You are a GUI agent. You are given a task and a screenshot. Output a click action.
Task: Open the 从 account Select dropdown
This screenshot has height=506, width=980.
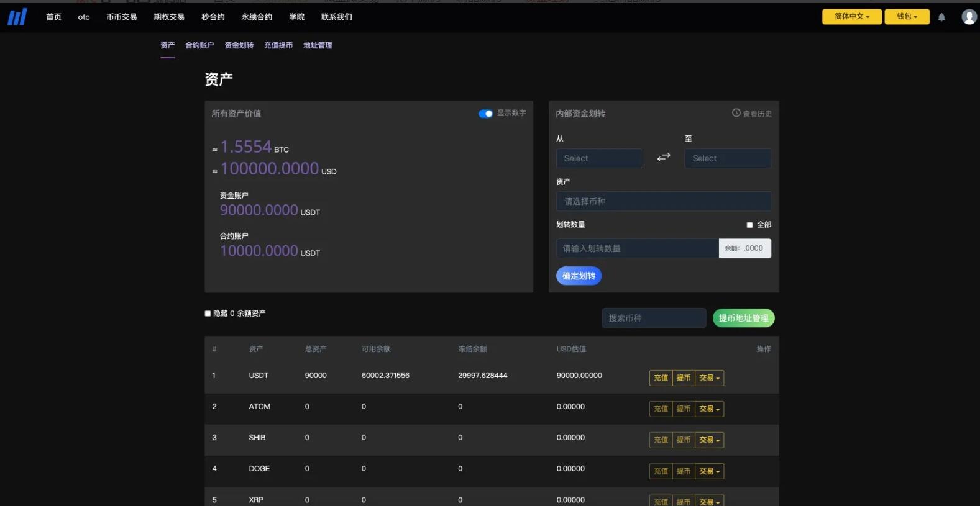[599, 158]
